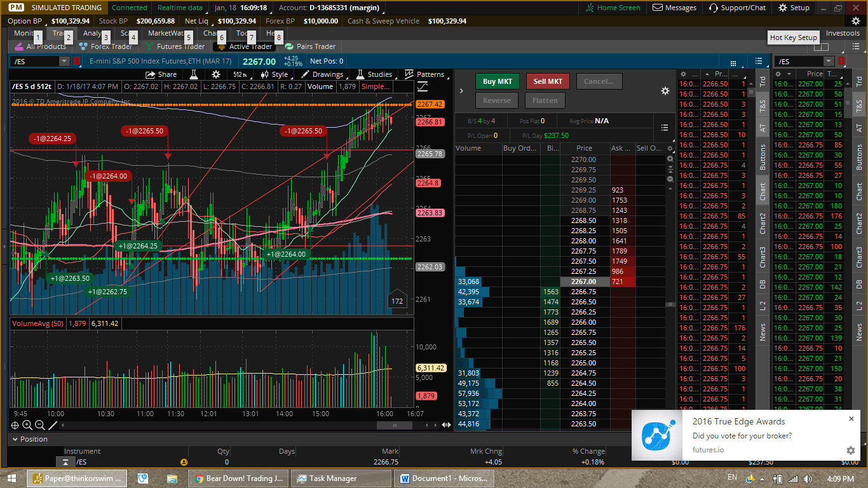Toggle the left Buttons sidebar button
The width and height of the screenshot is (868, 488).
click(763, 157)
